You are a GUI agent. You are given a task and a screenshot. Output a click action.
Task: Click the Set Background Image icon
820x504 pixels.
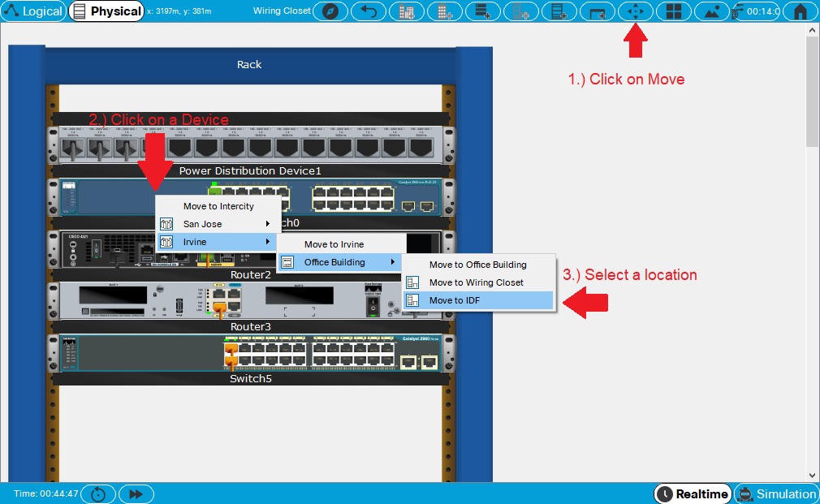(x=711, y=11)
